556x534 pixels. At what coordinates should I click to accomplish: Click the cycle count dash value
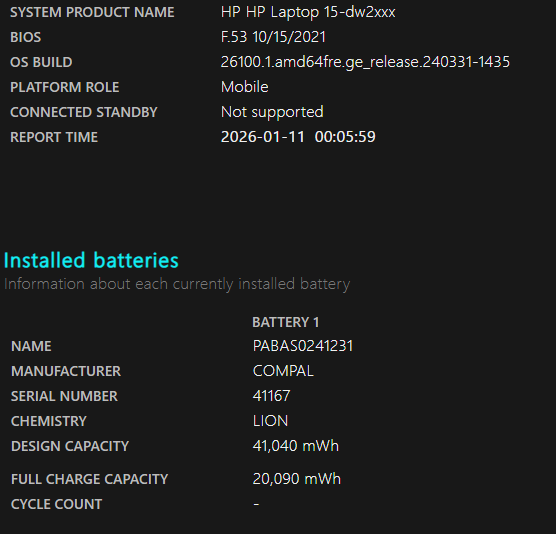pos(256,504)
